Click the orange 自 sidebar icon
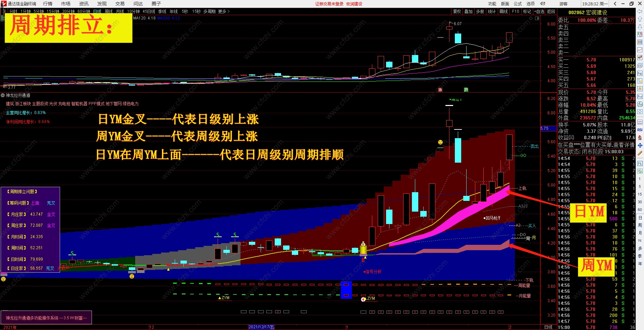Image resolution: width=644 pixels, height=330 pixels. 640,89
